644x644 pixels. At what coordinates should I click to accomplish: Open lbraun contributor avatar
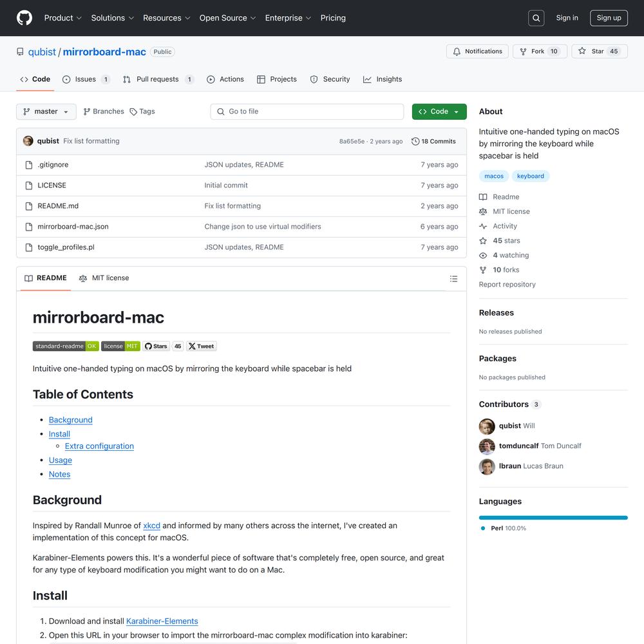pos(487,466)
